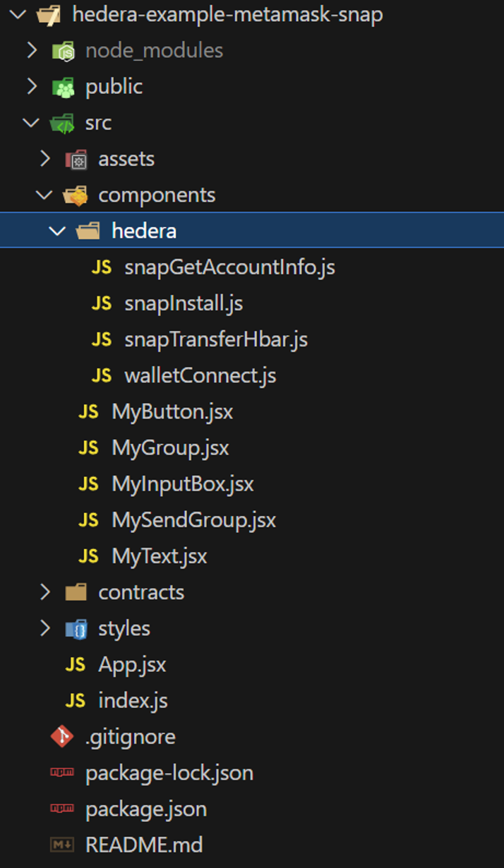Expand the node_modules folder chevron

31,50
